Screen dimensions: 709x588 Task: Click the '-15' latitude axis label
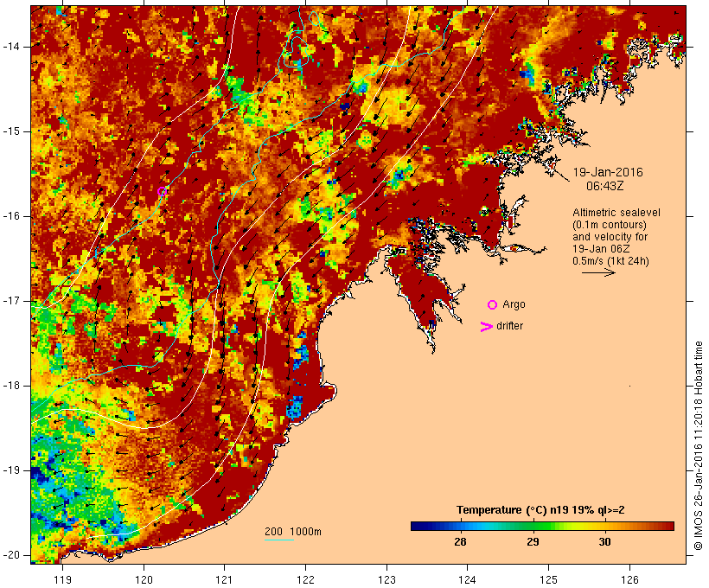pos(11,131)
